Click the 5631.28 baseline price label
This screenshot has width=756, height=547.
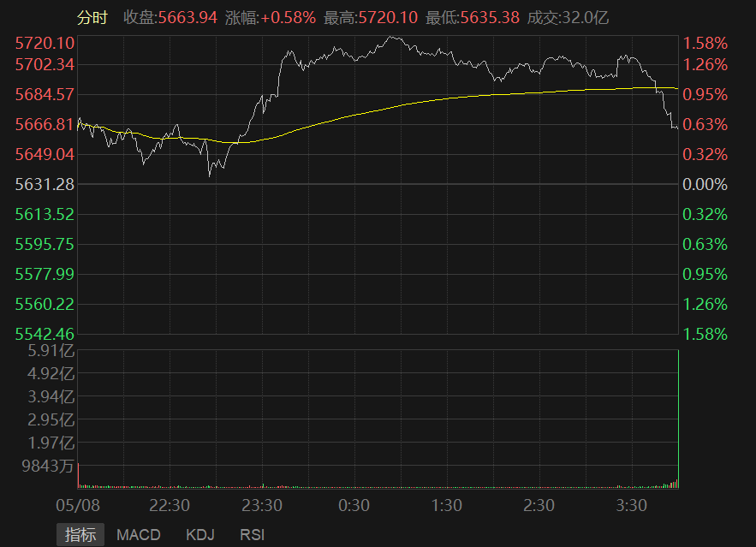tap(45, 184)
